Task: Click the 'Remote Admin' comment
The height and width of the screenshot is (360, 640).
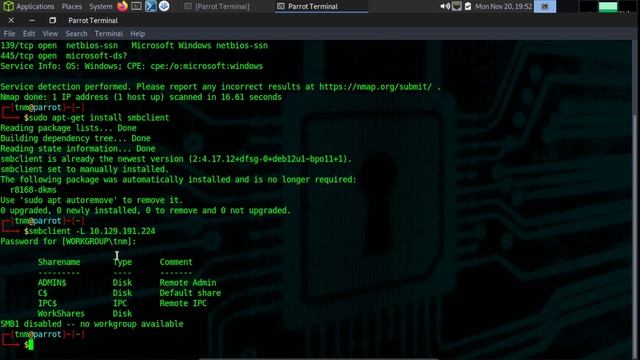Action: 188,282
